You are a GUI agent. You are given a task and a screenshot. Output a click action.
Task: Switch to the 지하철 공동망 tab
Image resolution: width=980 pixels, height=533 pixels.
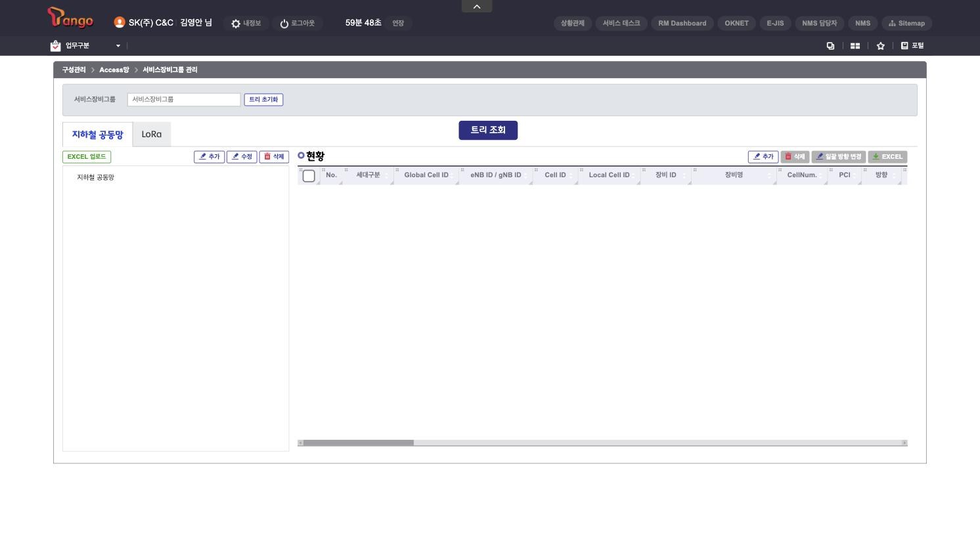[97, 135]
